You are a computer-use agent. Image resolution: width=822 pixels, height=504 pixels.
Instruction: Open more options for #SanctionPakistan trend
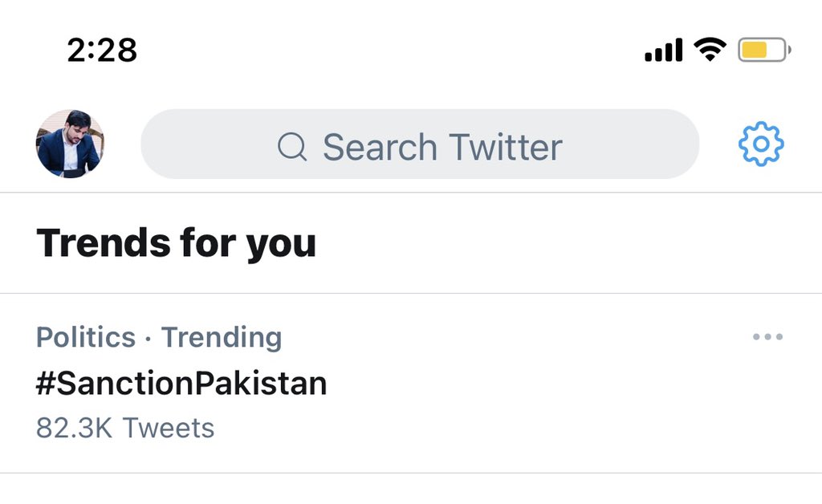click(767, 337)
